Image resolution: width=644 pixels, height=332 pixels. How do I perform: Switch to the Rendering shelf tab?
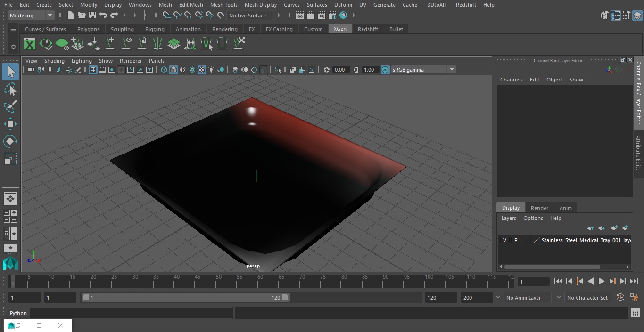[224, 29]
